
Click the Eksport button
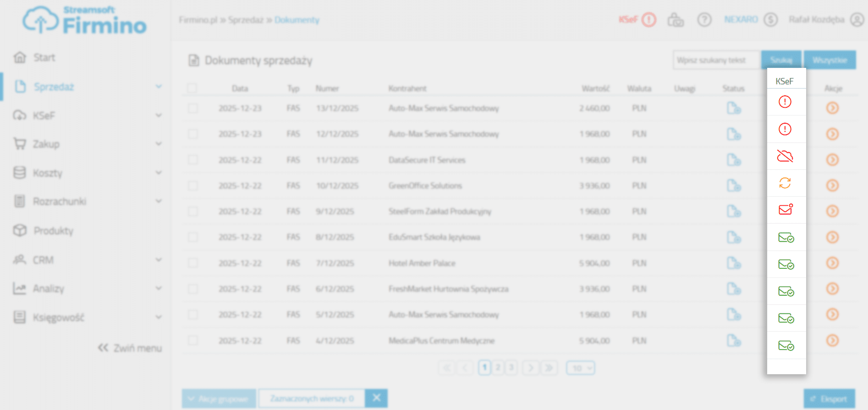(829, 399)
